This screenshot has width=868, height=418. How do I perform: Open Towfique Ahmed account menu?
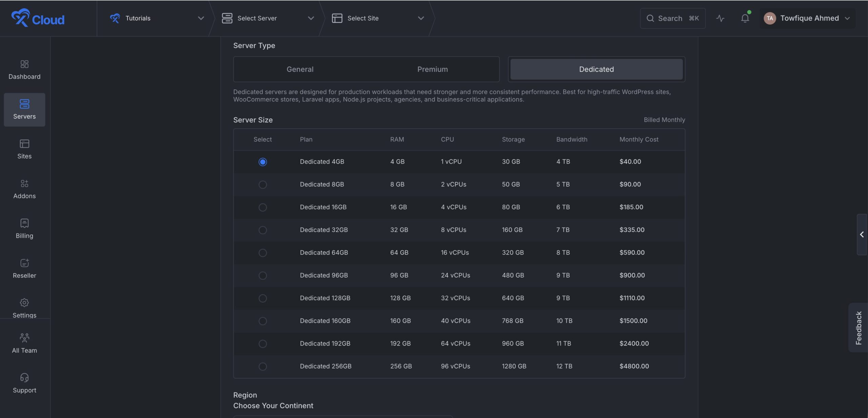point(807,18)
